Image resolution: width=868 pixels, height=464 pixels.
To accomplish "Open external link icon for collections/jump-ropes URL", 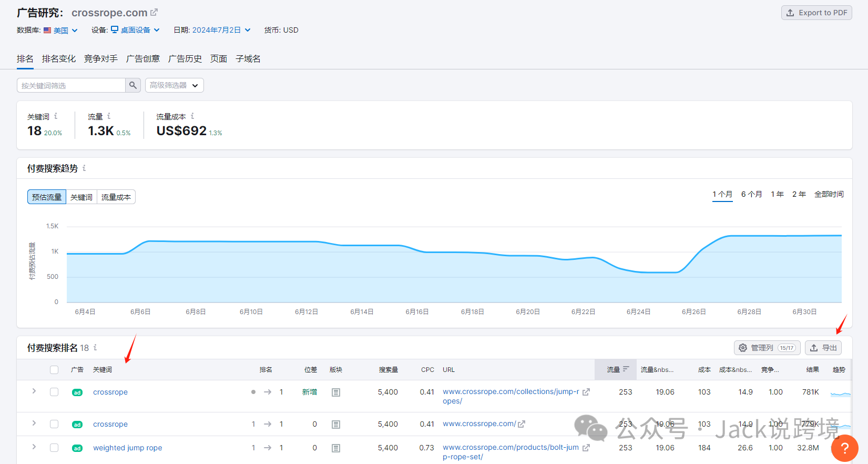I will [x=586, y=392].
